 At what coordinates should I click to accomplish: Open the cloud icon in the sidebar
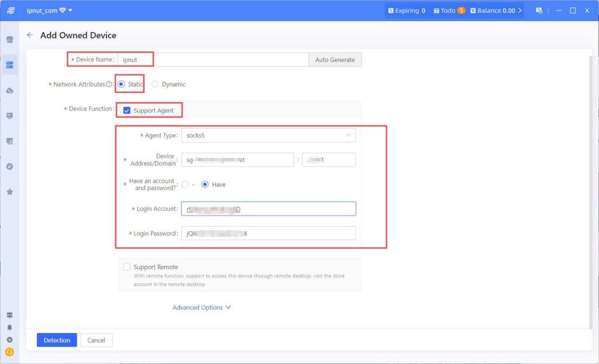(x=9, y=91)
